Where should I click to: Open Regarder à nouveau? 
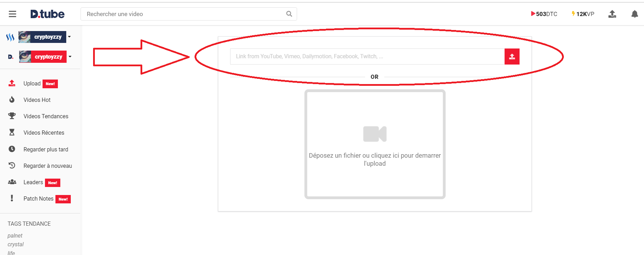[x=48, y=166]
